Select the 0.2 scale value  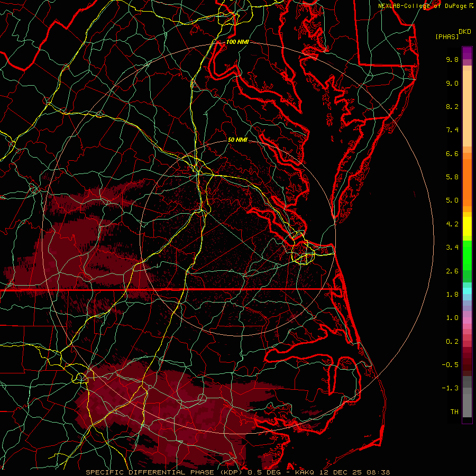[x=452, y=342]
